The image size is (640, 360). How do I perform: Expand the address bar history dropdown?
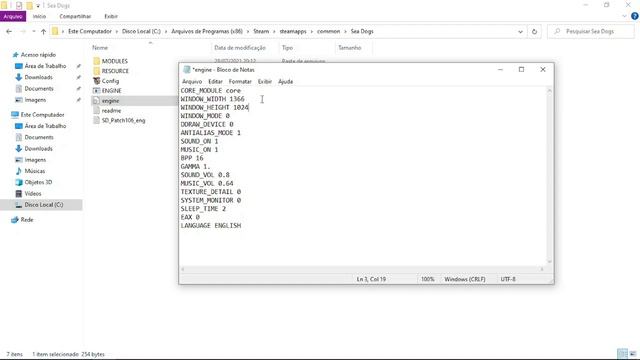coord(520,31)
